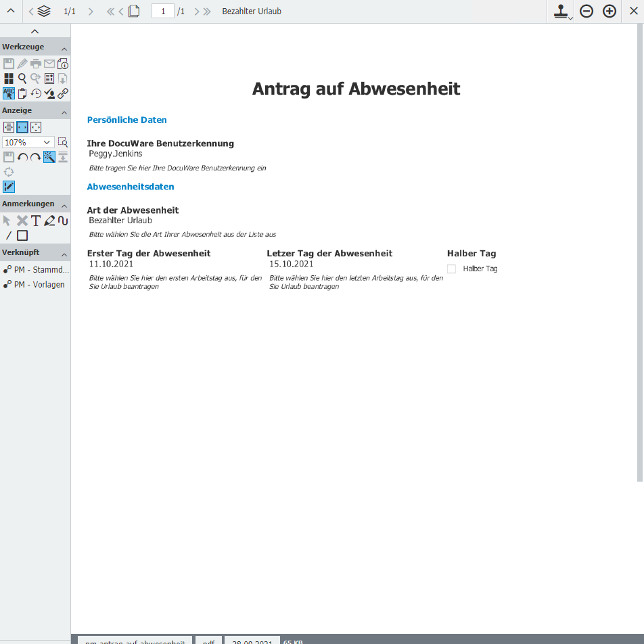Click the print icon in Werkzeuge
644x644 pixels.
36,64
